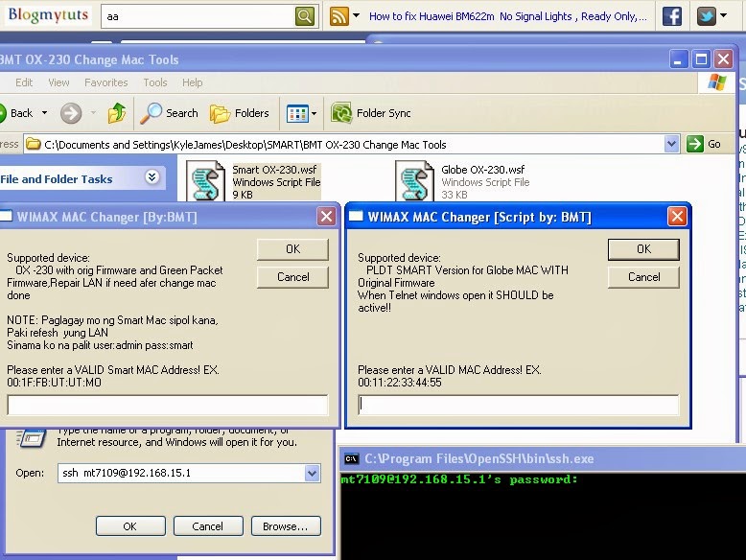Viewport: 746px width, 560px height.
Task: Click Browse... in the Run dialog
Action: point(286,526)
